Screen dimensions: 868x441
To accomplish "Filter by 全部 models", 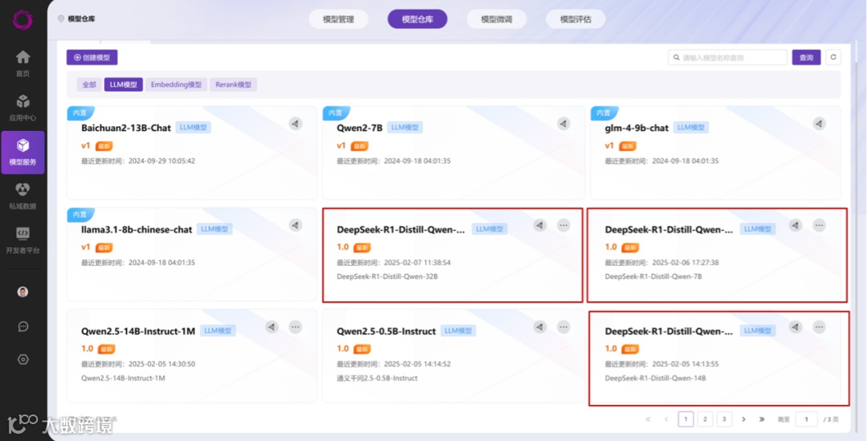I will (89, 84).
